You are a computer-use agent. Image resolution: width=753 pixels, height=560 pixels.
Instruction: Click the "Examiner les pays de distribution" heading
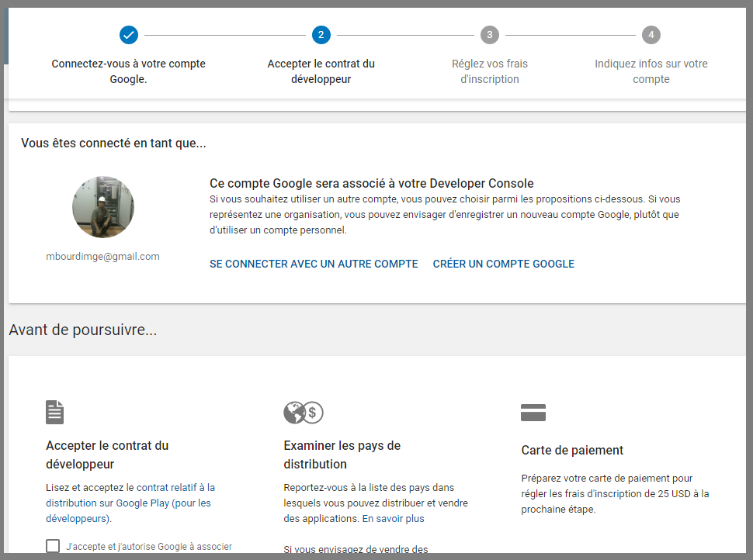tap(342, 455)
